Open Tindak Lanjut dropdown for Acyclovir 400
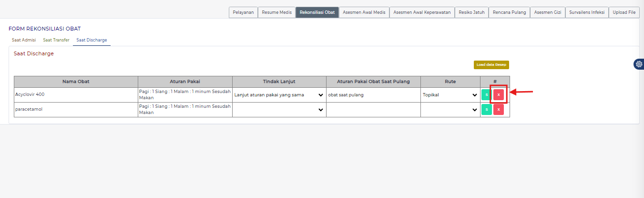The image size is (644, 198). click(x=279, y=95)
